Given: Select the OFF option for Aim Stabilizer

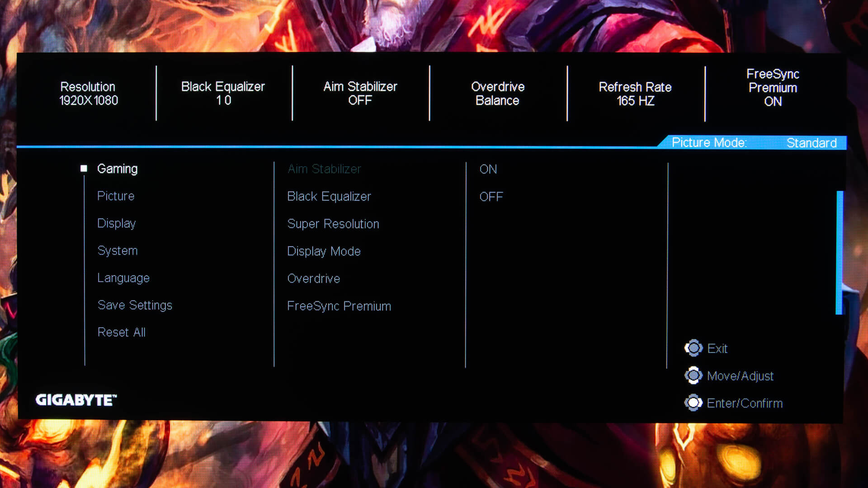Looking at the screenshot, I should (491, 197).
